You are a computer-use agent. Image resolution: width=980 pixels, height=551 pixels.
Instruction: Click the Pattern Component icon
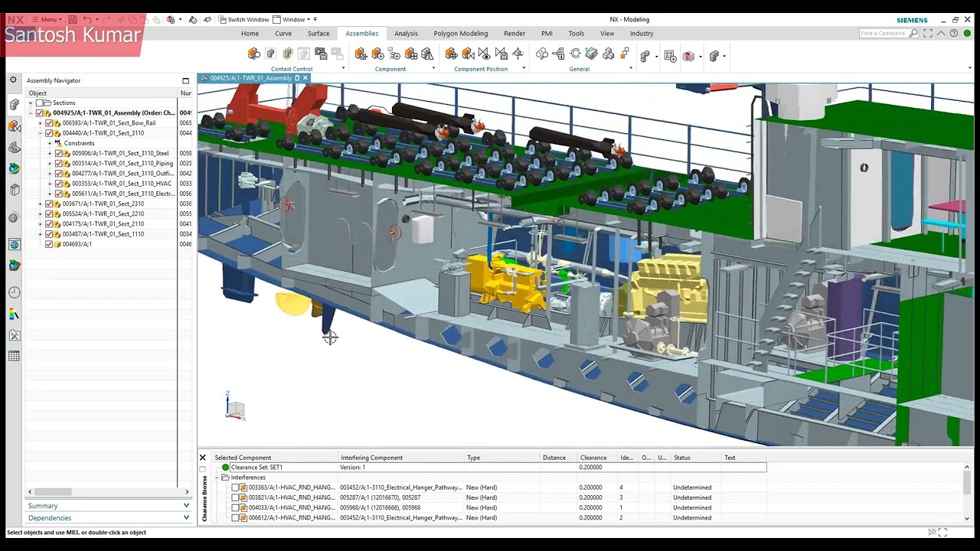click(x=411, y=54)
